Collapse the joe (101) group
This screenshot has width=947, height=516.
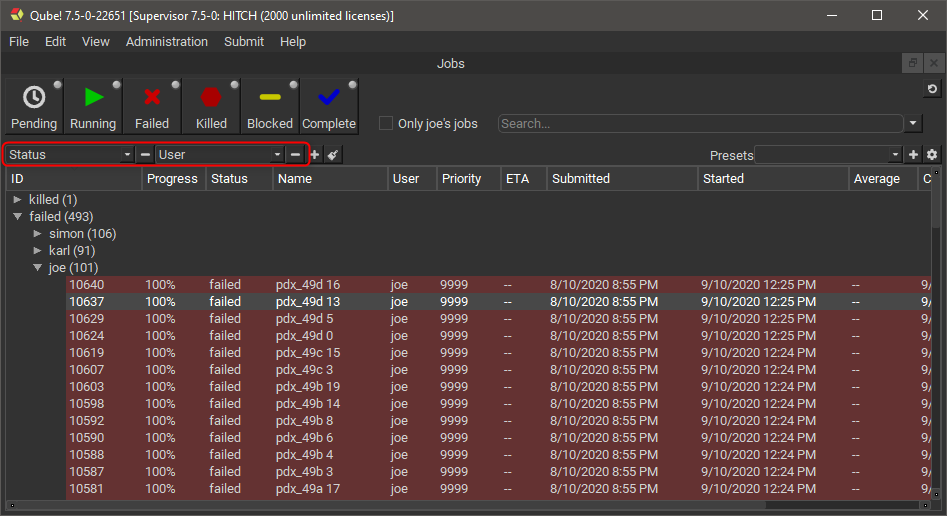click(37, 268)
